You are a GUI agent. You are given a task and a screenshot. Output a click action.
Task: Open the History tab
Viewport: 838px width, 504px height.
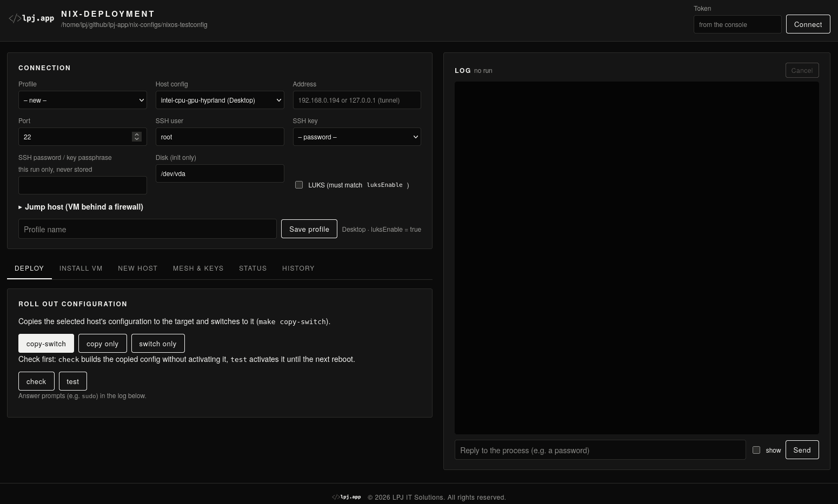tap(298, 268)
